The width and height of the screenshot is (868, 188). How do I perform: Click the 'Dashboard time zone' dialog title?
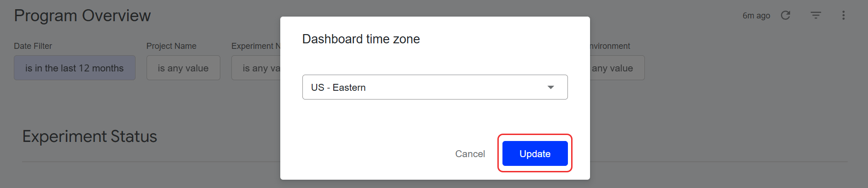pos(361,39)
